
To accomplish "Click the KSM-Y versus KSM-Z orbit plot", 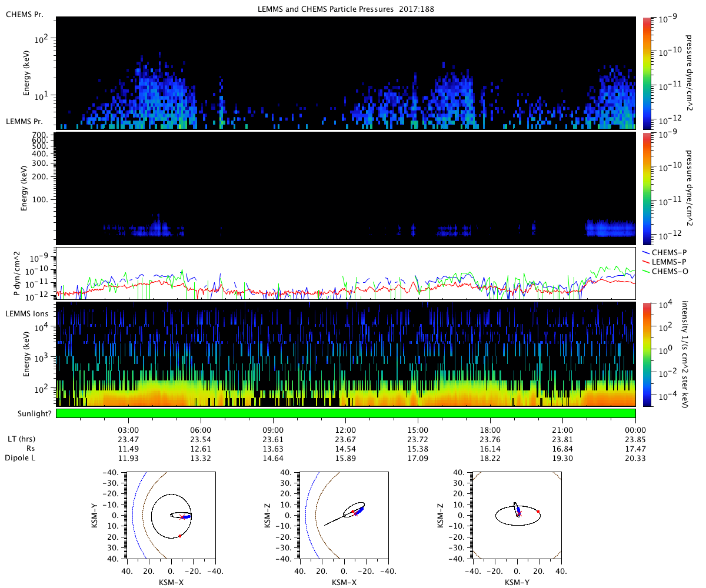I will click(517, 514).
